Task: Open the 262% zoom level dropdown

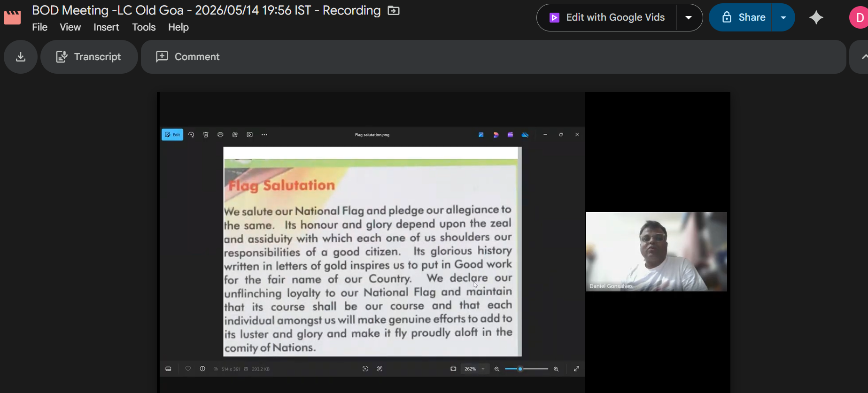Action: tap(474, 369)
